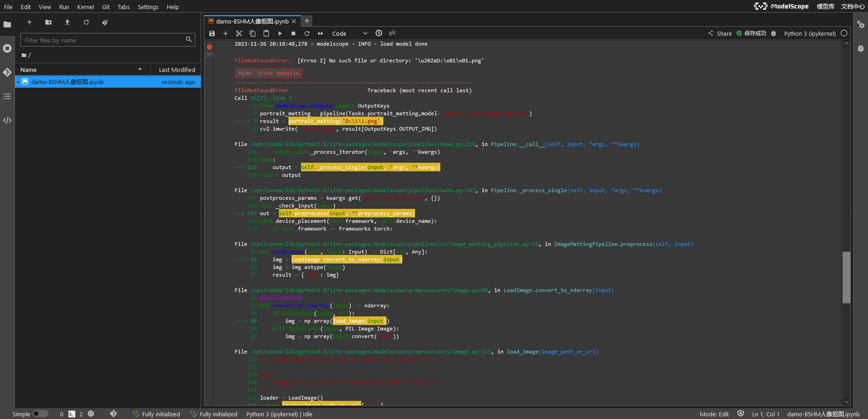Interrupt the kernel with stop icon

[293, 33]
